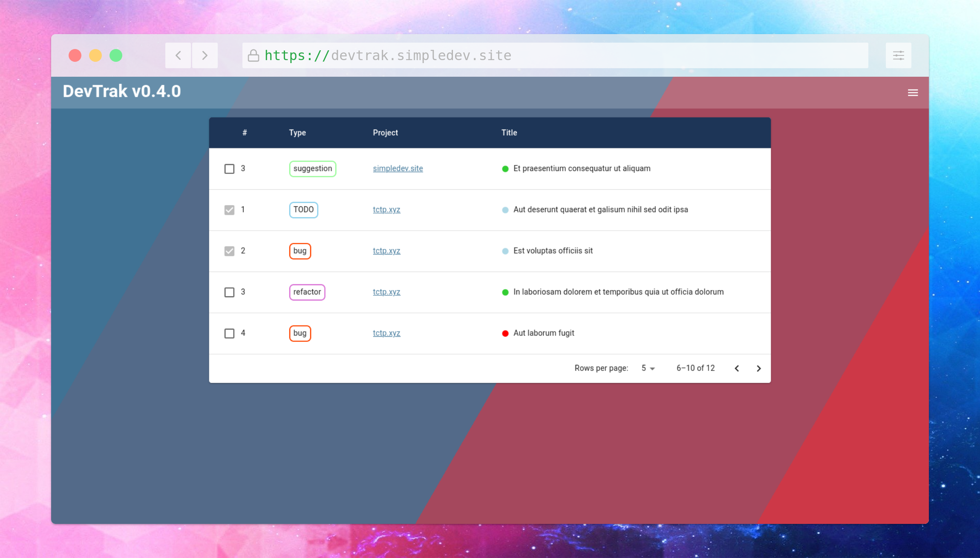Click the browser forward arrow button

[205, 55]
